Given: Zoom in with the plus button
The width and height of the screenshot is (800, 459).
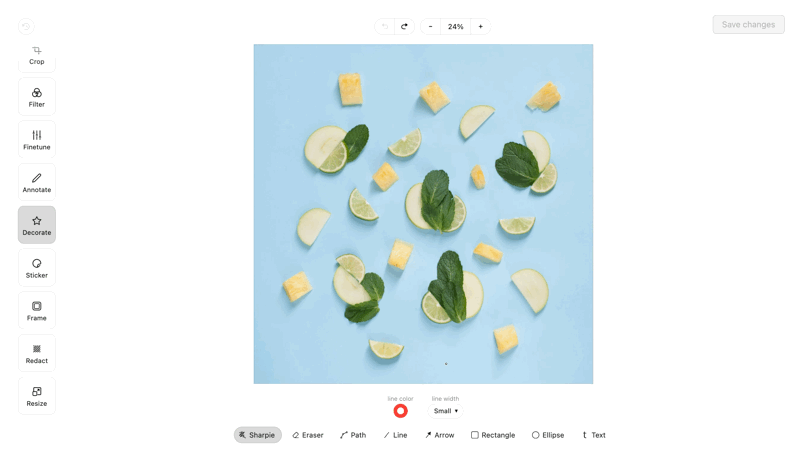Looking at the screenshot, I should [480, 27].
